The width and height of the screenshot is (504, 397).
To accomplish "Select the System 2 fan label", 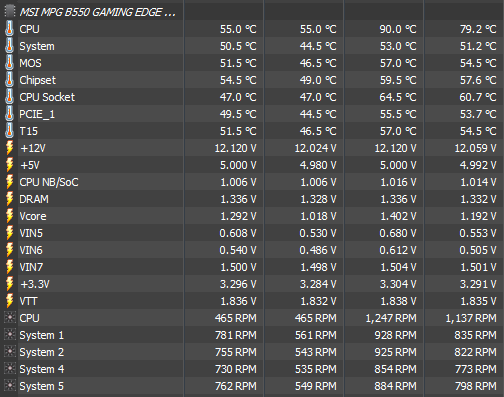I will [x=42, y=352].
